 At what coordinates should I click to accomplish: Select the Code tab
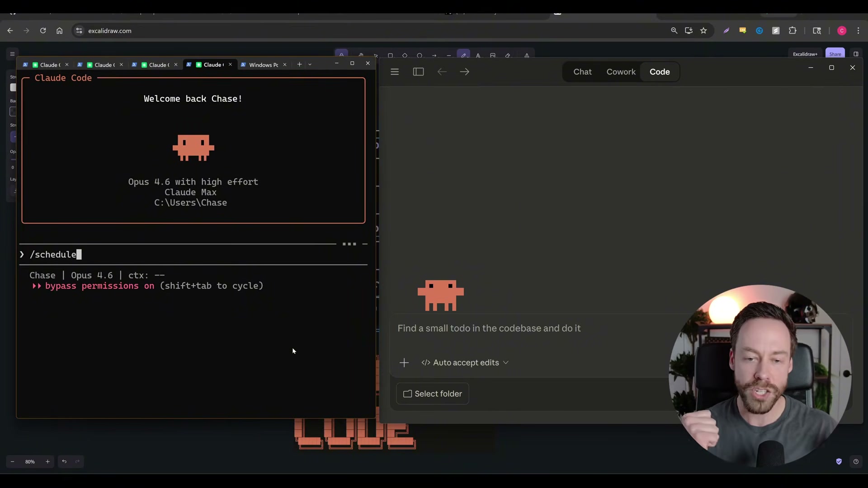(660, 72)
